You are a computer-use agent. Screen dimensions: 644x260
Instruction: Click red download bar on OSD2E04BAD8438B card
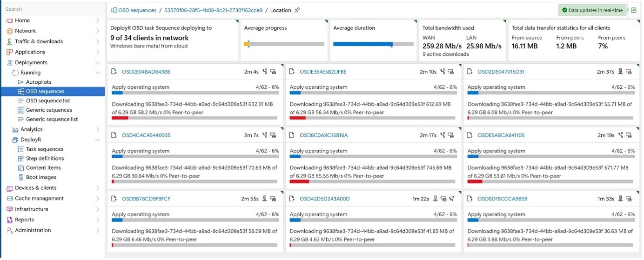(120, 118)
